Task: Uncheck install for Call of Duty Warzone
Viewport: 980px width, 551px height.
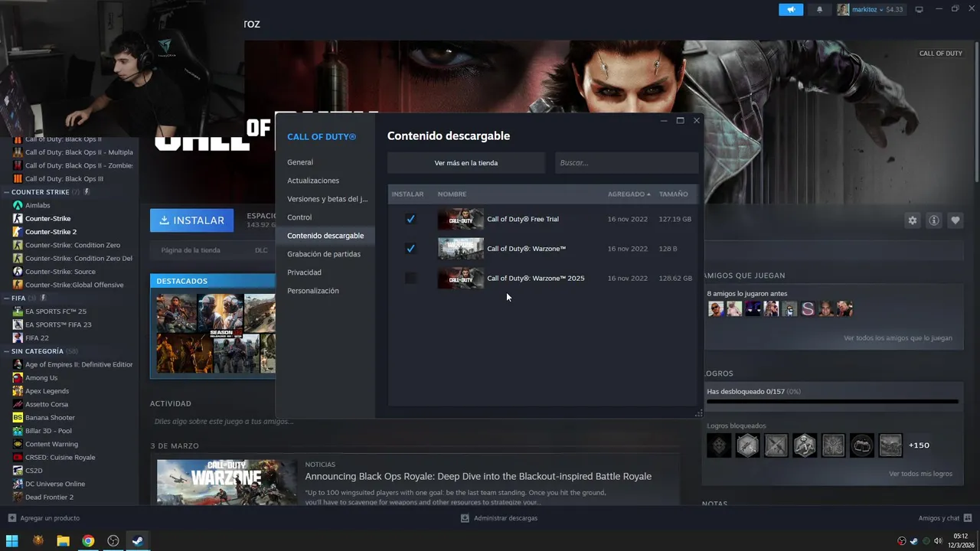Action: tap(410, 249)
